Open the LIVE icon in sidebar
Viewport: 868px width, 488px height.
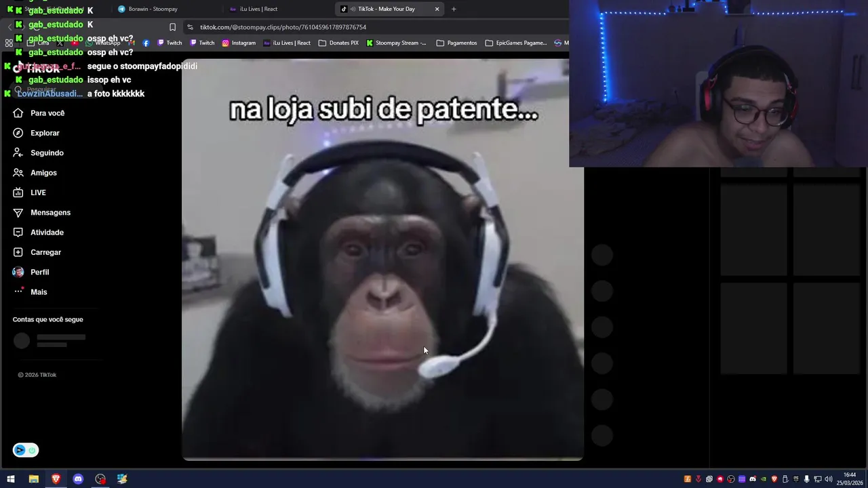tap(18, 192)
